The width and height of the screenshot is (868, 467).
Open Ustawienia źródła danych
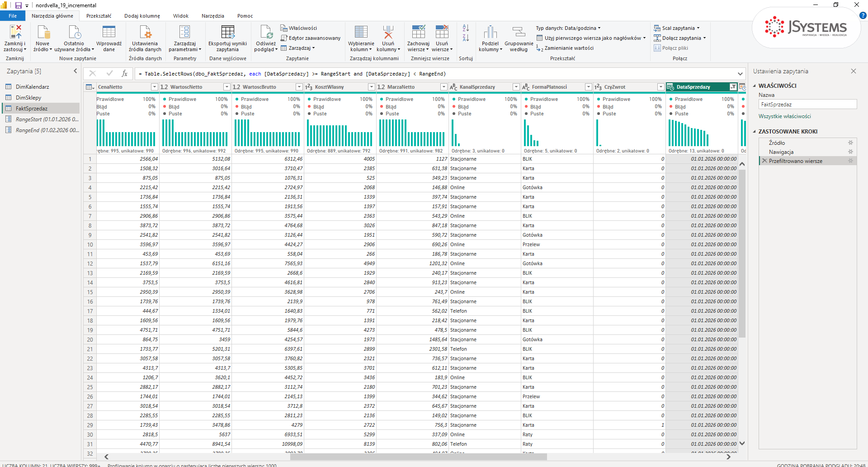[x=145, y=38]
